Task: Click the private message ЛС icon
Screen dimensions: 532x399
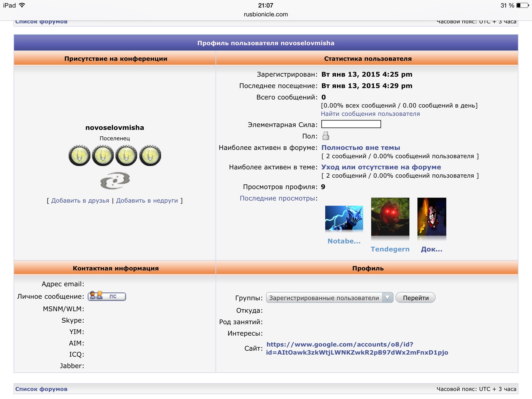Action: [107, 296]
